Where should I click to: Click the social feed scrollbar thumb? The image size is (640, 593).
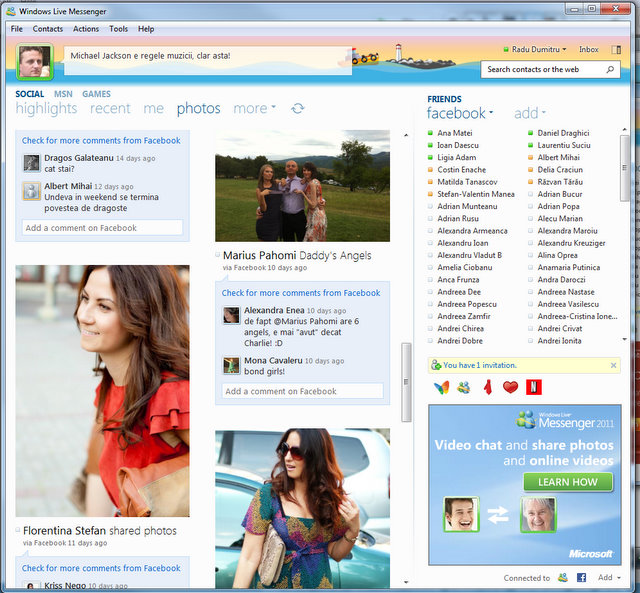click(406, 382)
